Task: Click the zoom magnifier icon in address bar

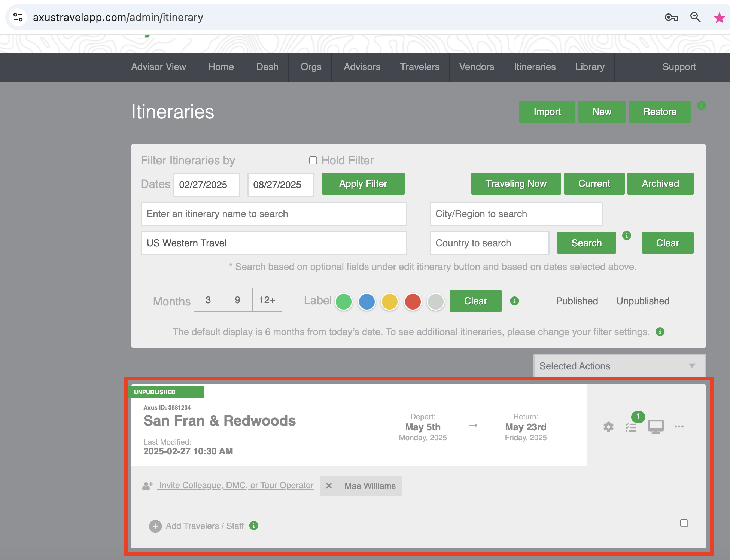Action: [696, 17]
